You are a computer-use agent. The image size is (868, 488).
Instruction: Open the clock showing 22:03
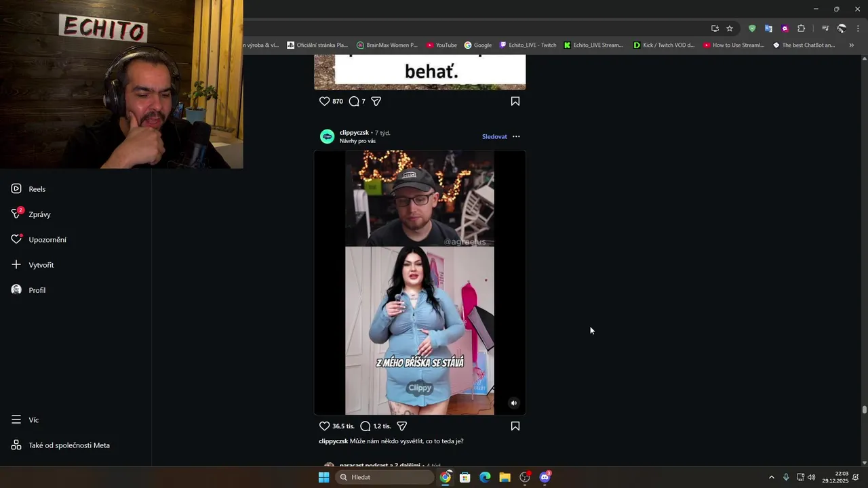tap(835, 477)
